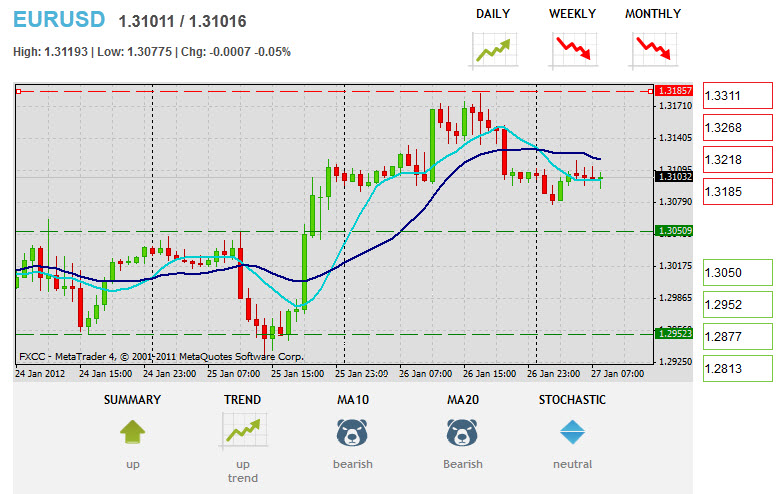The image size is (782, 494).
Task: Click the 24 Jan 23:00 time label
Action: (170, 374)
